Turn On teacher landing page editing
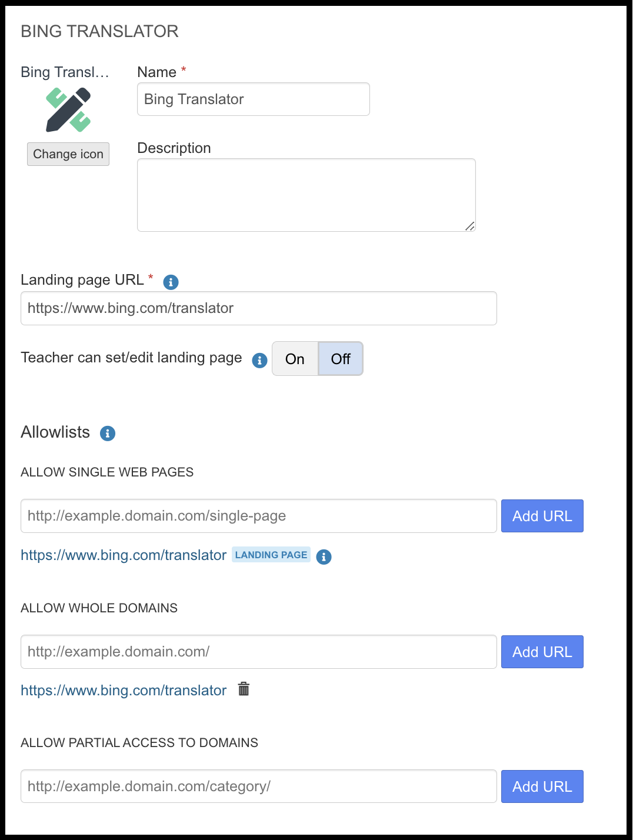Screen dimensions: 633x840 coord(295,359)
